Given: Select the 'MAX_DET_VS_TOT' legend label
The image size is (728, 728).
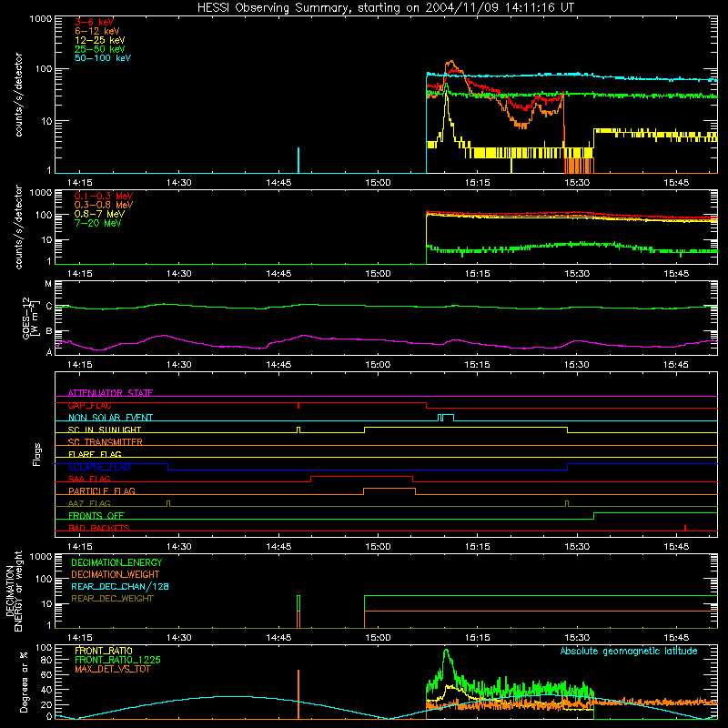Looking at the screenshot, I should tap(112, 669).
